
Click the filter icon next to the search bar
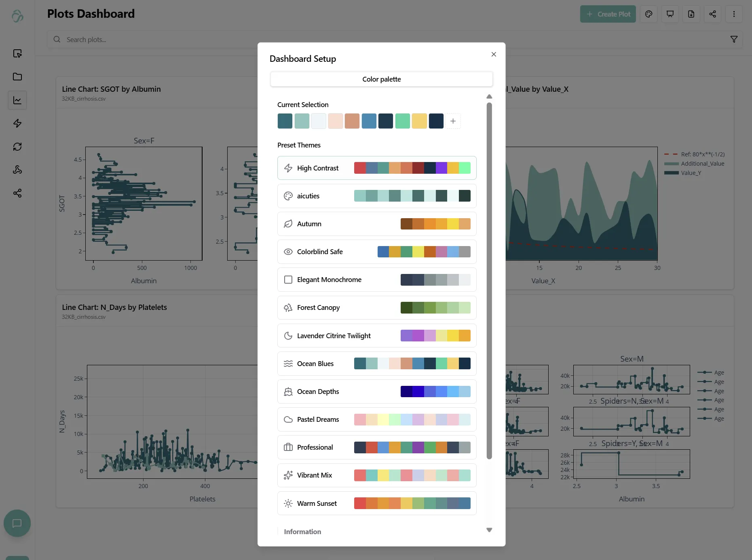[735, 39]
